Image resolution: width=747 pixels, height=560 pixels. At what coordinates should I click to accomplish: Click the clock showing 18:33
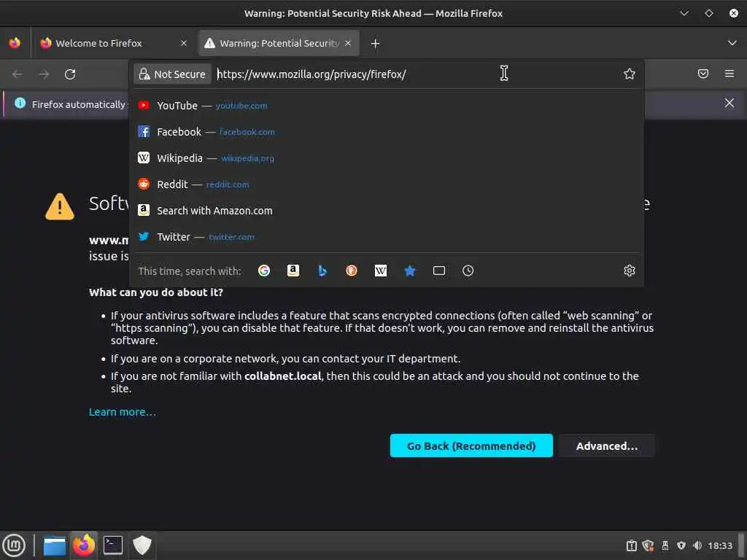click(x=720, y=545)
